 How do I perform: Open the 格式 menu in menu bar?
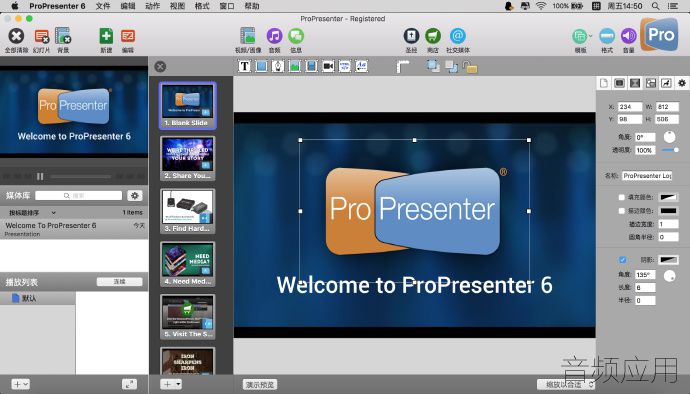click(202, 6)
